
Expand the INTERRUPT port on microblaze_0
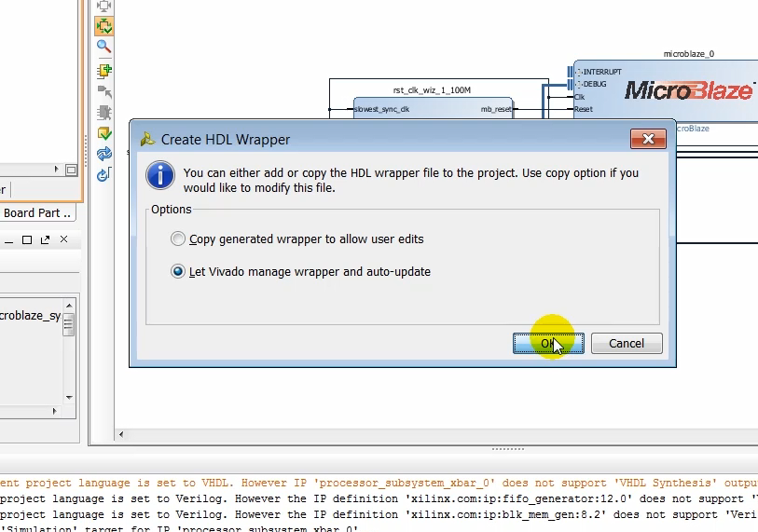point(579,72)
